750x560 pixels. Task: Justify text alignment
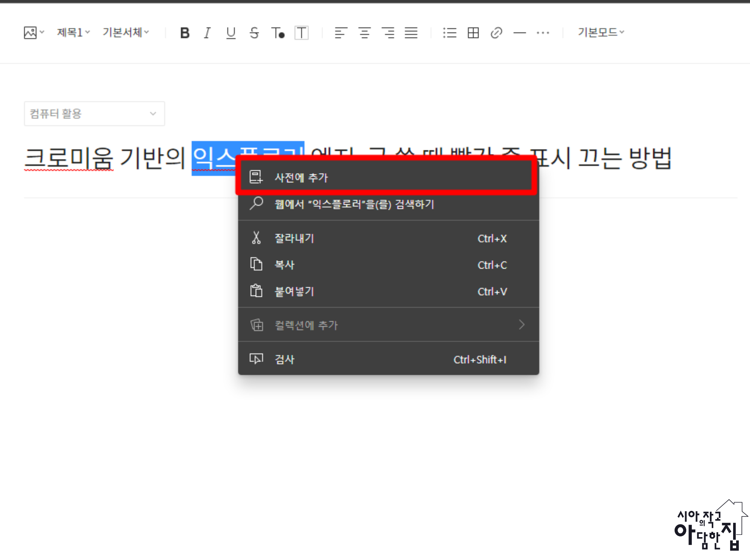click(411, 33)
